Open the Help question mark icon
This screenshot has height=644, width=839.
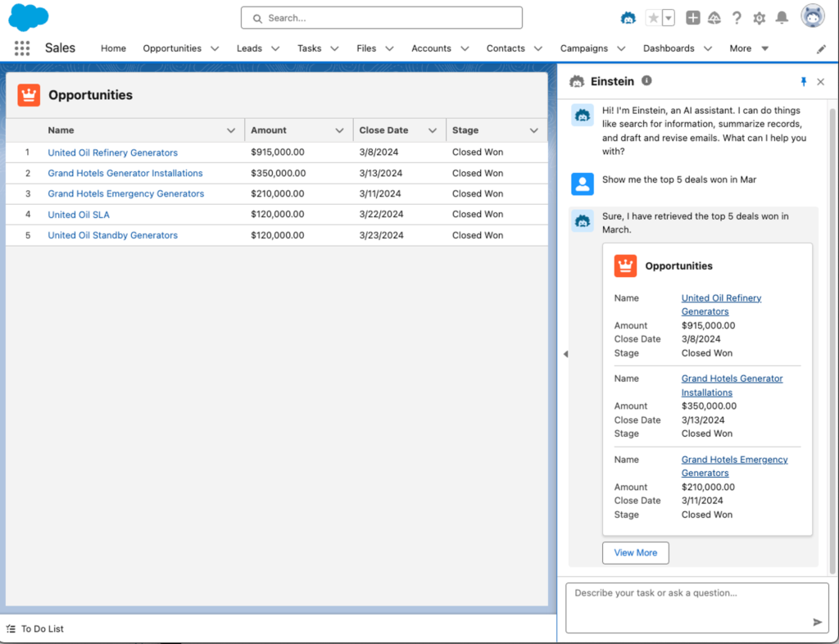point(737,18)
